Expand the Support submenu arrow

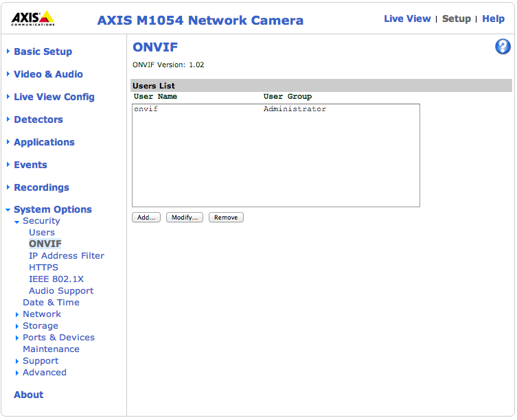17,361
